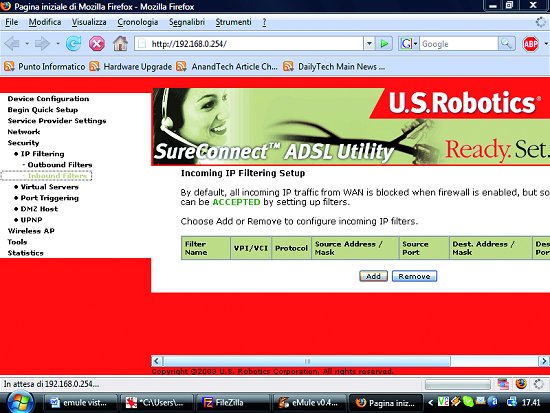Open the Modifica menu
The image size is (550, 413).
coord(45,22)
